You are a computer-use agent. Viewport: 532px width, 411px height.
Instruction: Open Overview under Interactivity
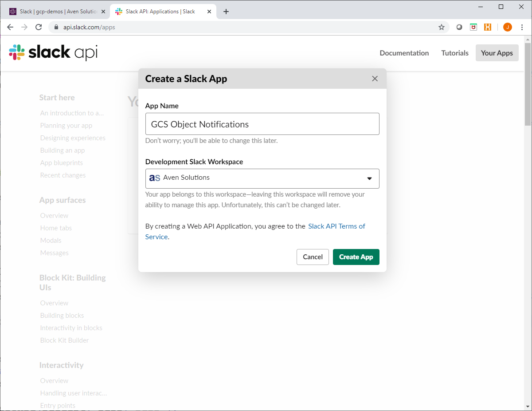click(x=54, y=381)
